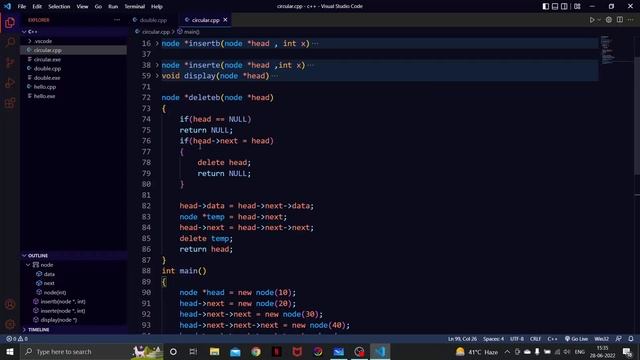Open the Explorer view in the activity bar
The height and width of the screenshot is (360, 640).
point(10,22)
